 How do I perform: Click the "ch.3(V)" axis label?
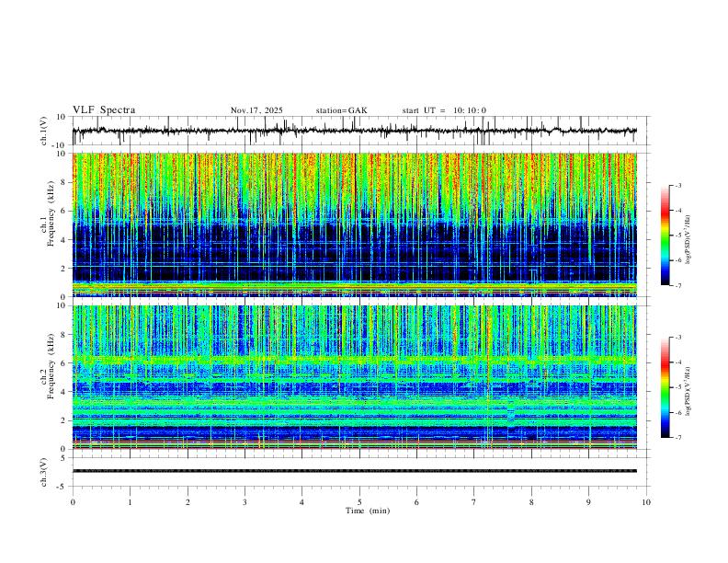44,472
